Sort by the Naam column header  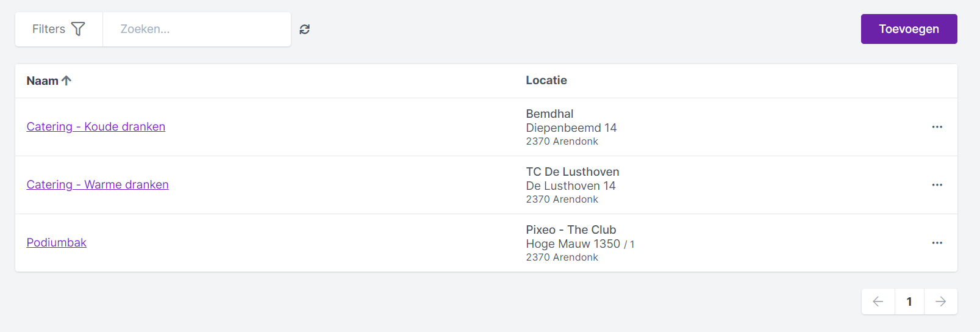(x=43, y=81)
